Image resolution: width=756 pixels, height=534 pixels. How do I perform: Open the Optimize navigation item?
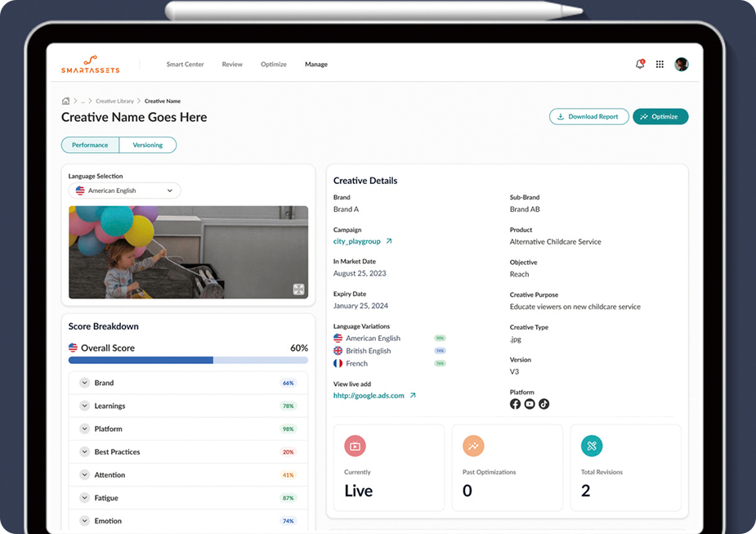(x=273, y=64)
